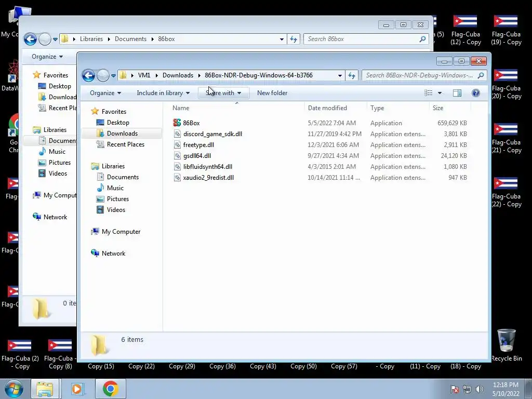Select Favorites star in front window

(x=95, y=111)
